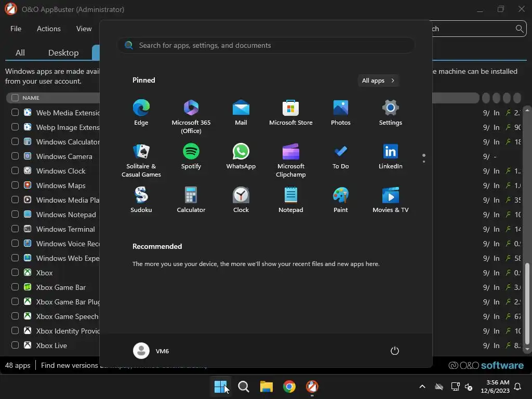Open File Explorer from taskbar
This screenshot has height=399, width=532.
coord(267,387)
